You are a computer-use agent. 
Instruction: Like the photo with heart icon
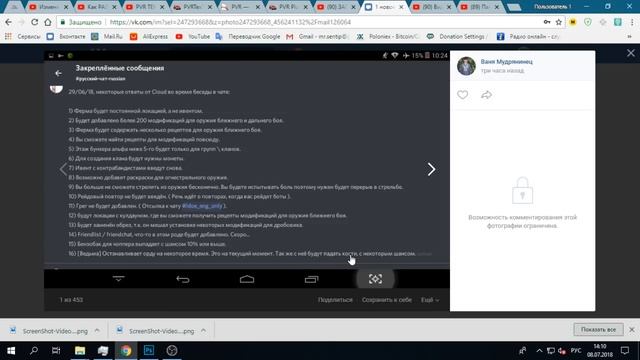(x=462, y=95)
